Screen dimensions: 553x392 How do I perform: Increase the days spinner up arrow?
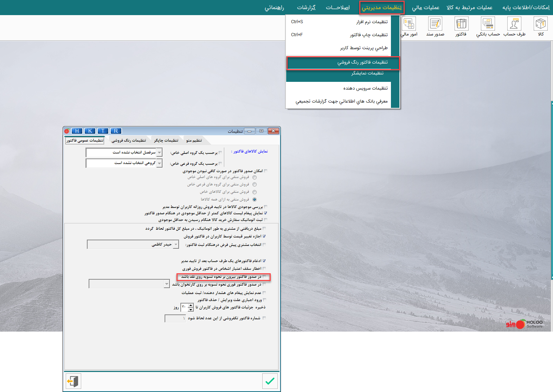[x=191, y=305]
